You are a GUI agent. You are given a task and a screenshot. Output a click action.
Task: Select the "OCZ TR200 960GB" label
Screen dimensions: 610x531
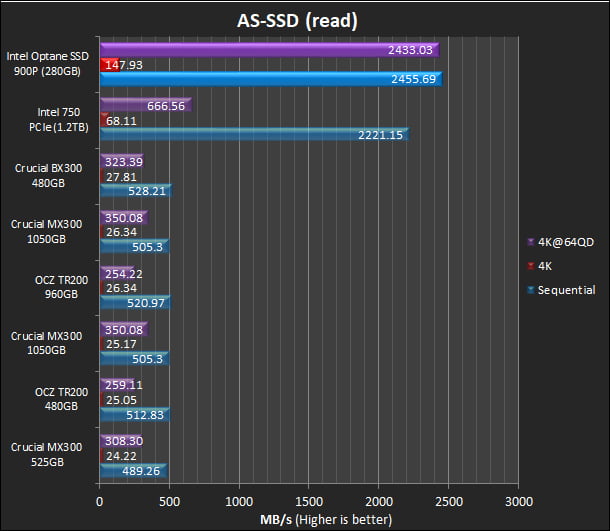(x=61, y=287)
